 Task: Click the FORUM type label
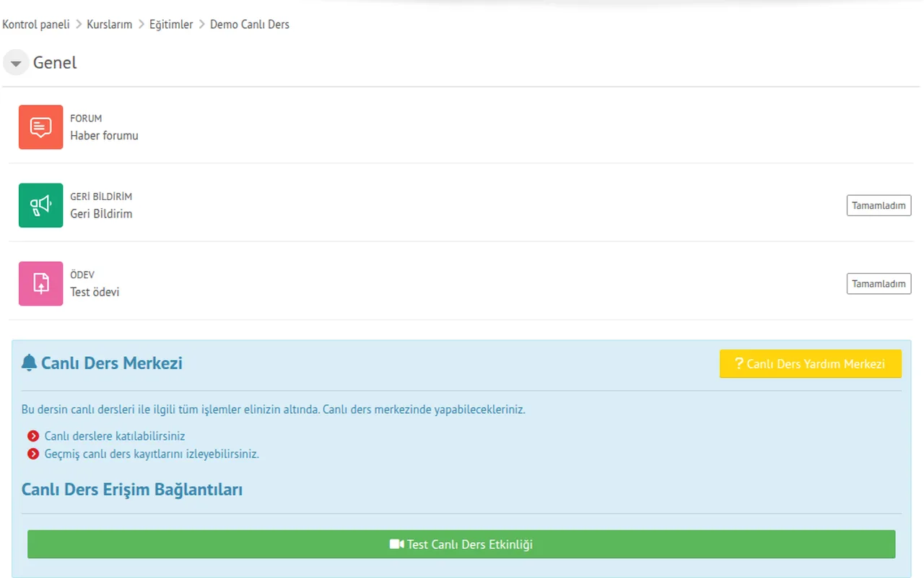click(86, 118)
